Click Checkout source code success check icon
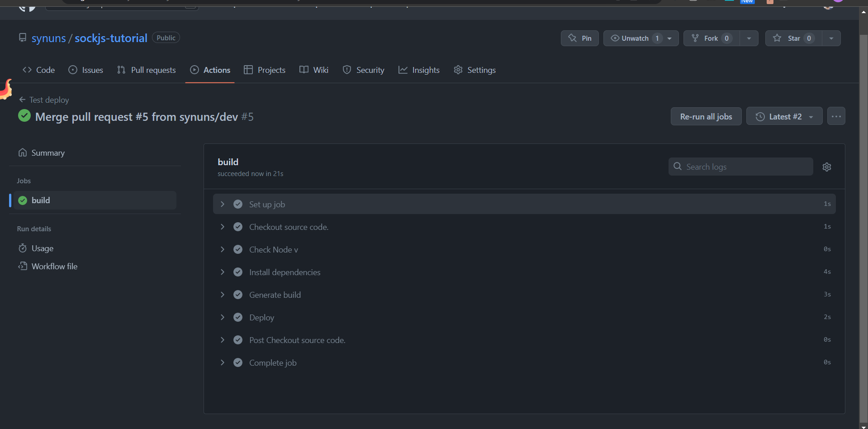The width and height of the screenshot is (868, 429). point(238,227)
